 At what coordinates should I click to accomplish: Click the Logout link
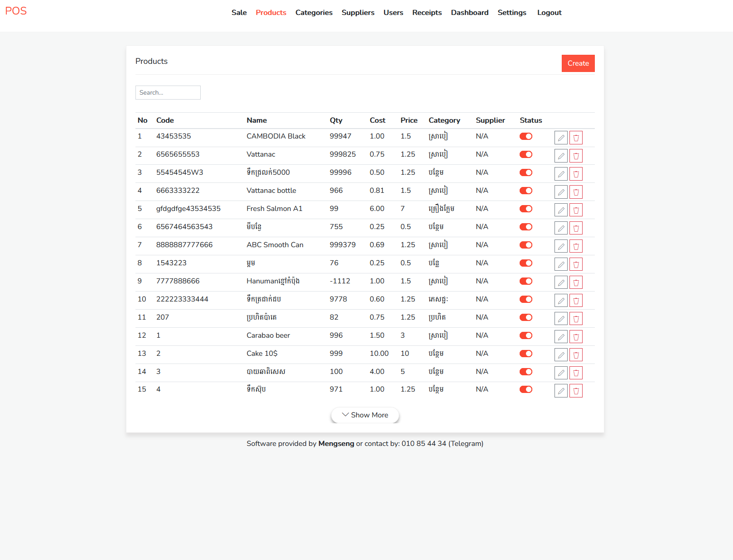[549, 13]
